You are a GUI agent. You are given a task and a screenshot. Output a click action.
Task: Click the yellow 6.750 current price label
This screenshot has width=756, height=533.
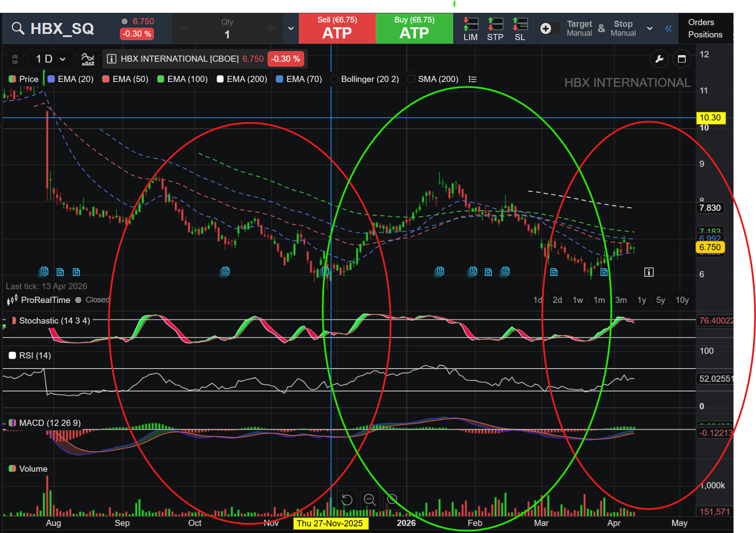[x=710, y=247]
